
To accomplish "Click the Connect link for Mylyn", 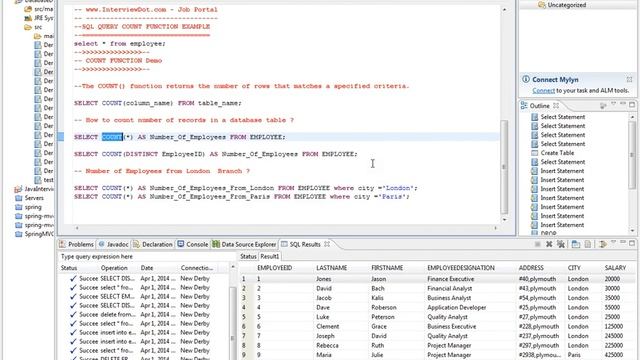I will click(x=543, y=91).
